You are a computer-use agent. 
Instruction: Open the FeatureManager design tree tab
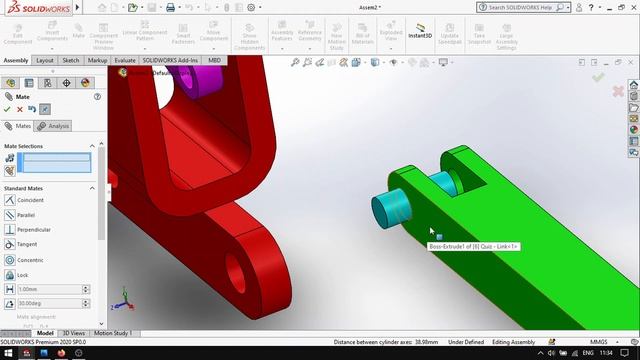pyautogui.click(x=11, y=83)
